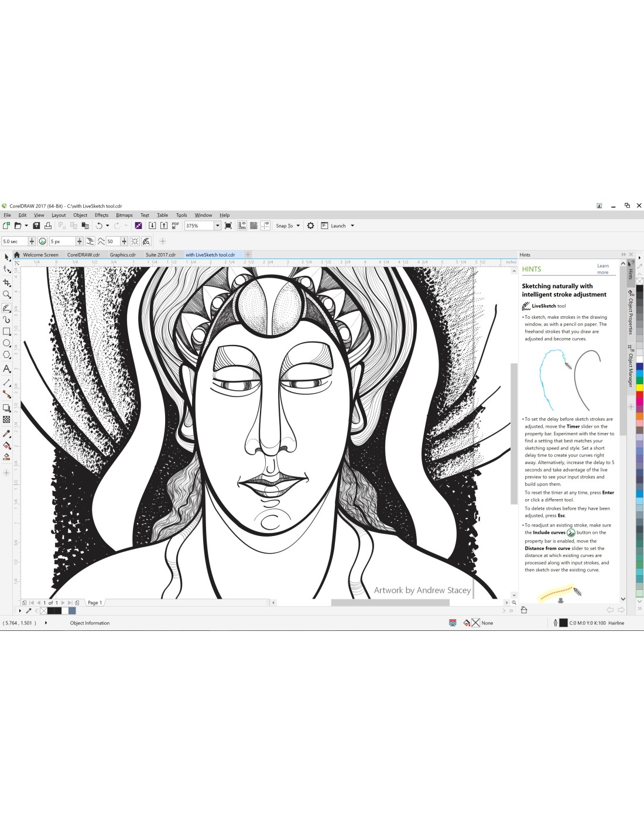644x833 pixels.
Task: Open the Options gear icon
Action: click(310, 226)
